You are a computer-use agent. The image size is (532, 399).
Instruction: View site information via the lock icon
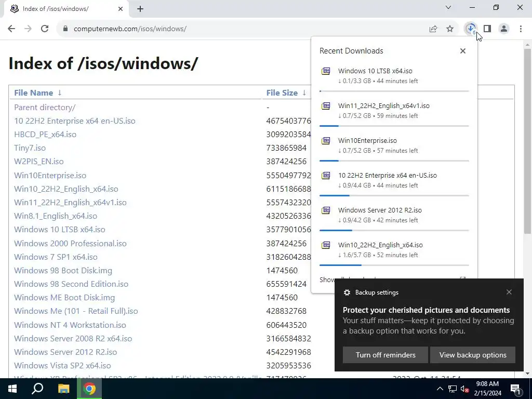65,29
